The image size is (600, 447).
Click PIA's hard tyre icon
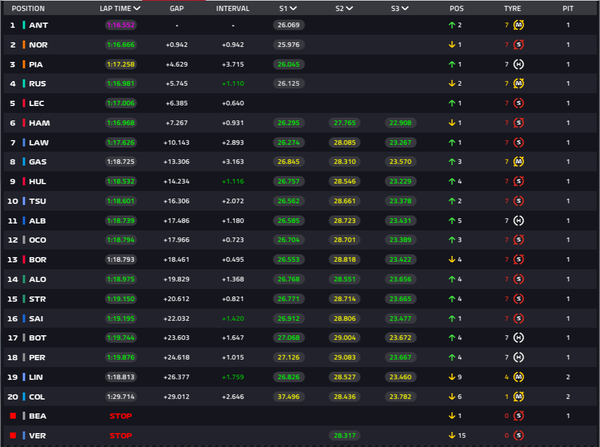pyautogui.click(x=518, y=64)
